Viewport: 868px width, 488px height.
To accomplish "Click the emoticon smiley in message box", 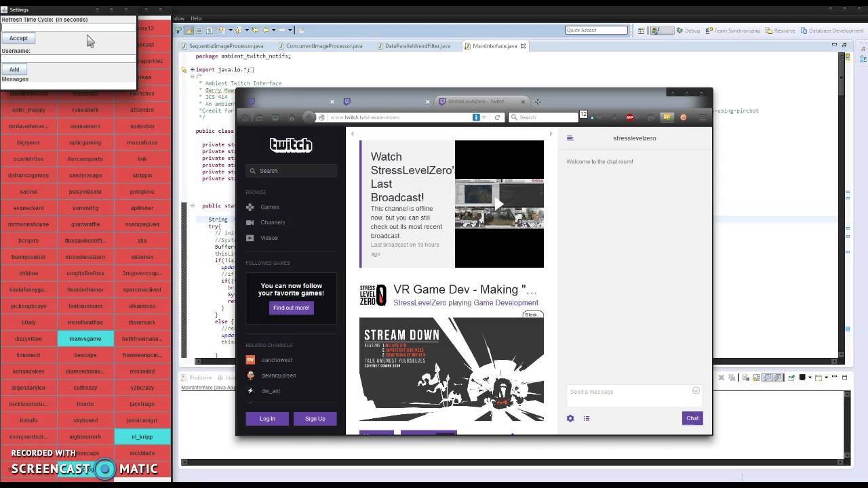I will click(696, 390).
